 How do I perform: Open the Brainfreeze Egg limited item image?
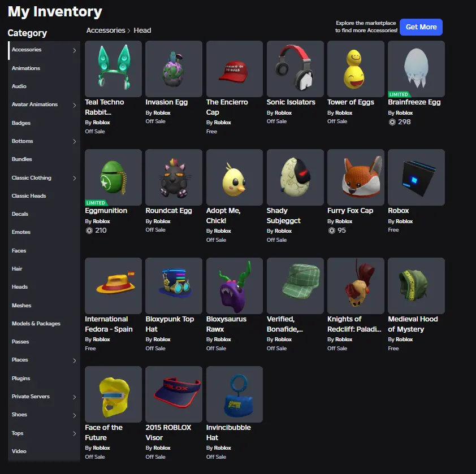click(416, 69)
